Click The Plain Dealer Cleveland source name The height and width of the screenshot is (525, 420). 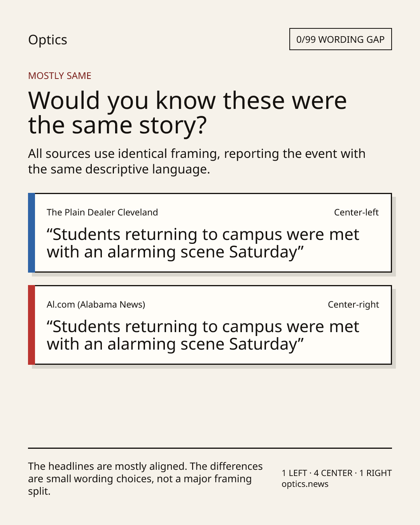102,212
